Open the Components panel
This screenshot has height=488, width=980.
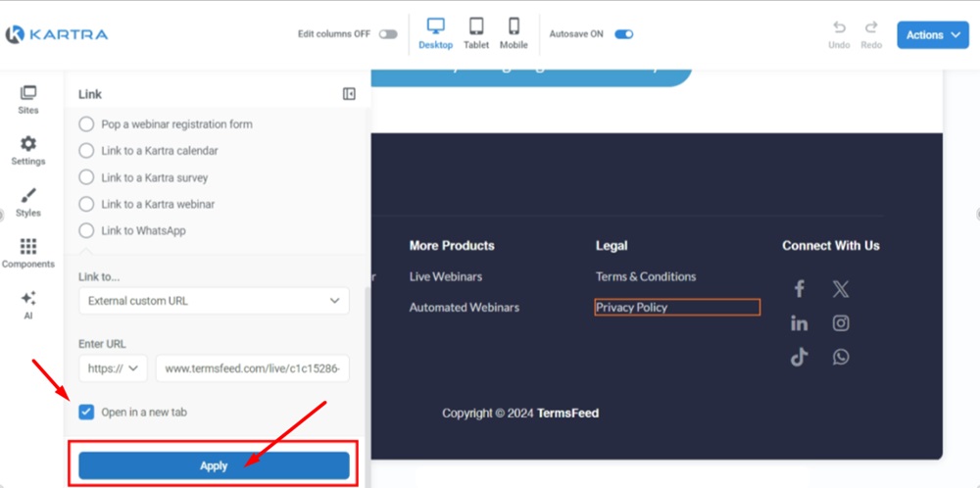pos(28,254)
